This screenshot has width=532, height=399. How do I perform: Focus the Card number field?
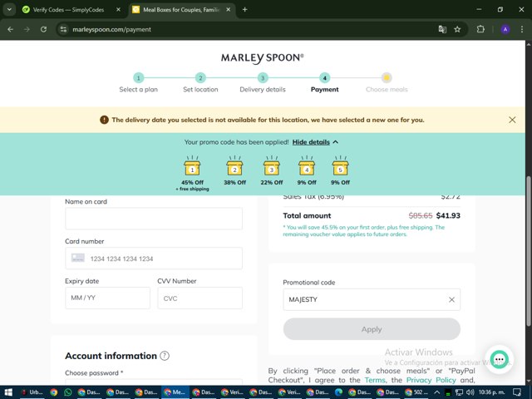coord(154,259)
